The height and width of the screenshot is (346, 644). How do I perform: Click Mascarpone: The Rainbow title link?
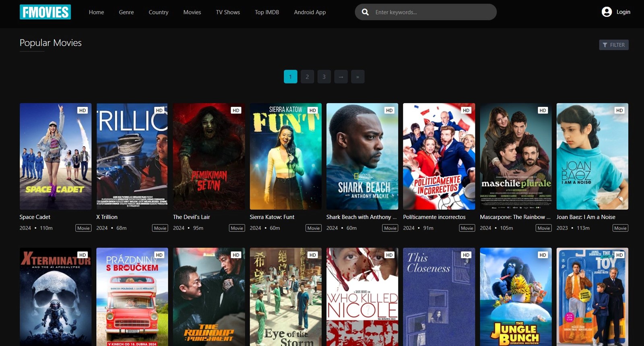click(x=515, y=217)
